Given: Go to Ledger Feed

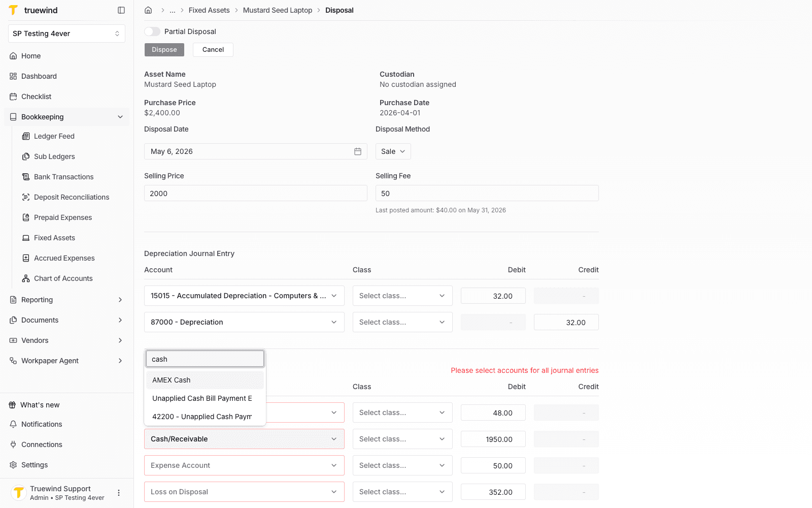Looking at the screenshot, I should point(54,136).
